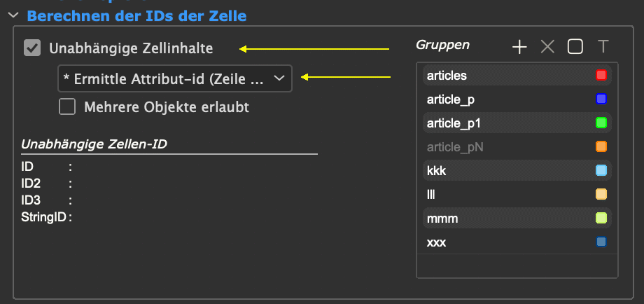644x304 pixels.
Task: Select the kkk group entry
Action: click(x=517, y=170)
